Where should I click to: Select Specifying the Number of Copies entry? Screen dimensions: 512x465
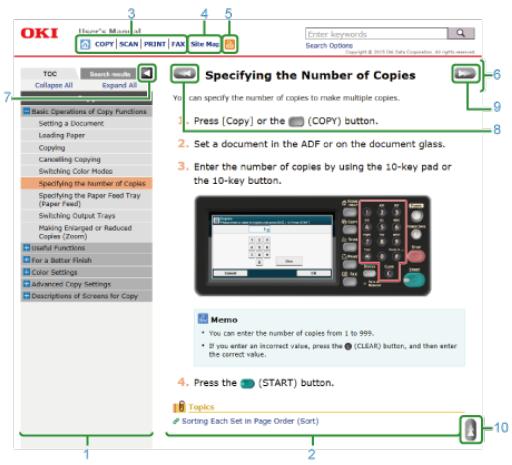coord(87,183)
